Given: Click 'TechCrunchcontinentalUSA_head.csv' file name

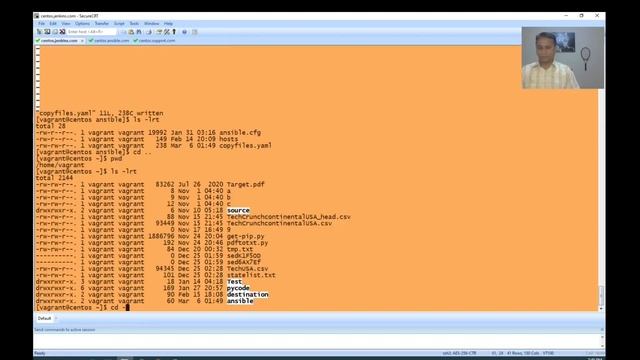Looking at the screenshot, I should (x=289, y=217).
